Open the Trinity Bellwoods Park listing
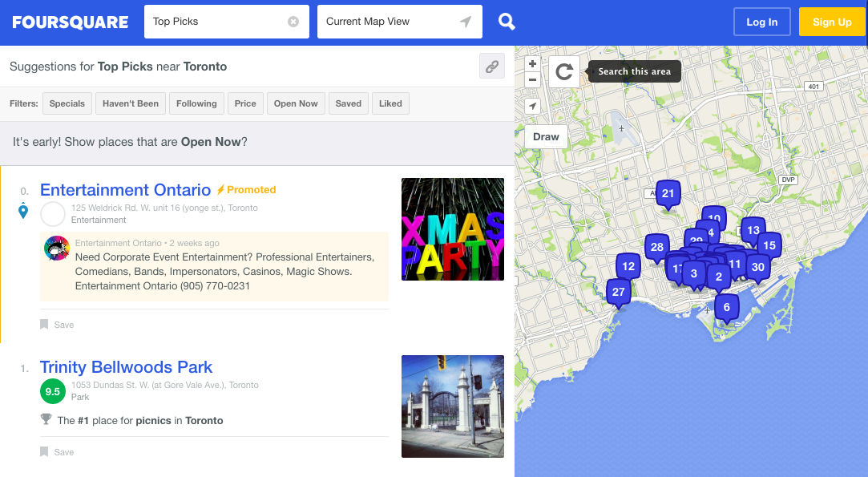Image resolution: width=868 pixels, height=477 pixels. [126, 367]
